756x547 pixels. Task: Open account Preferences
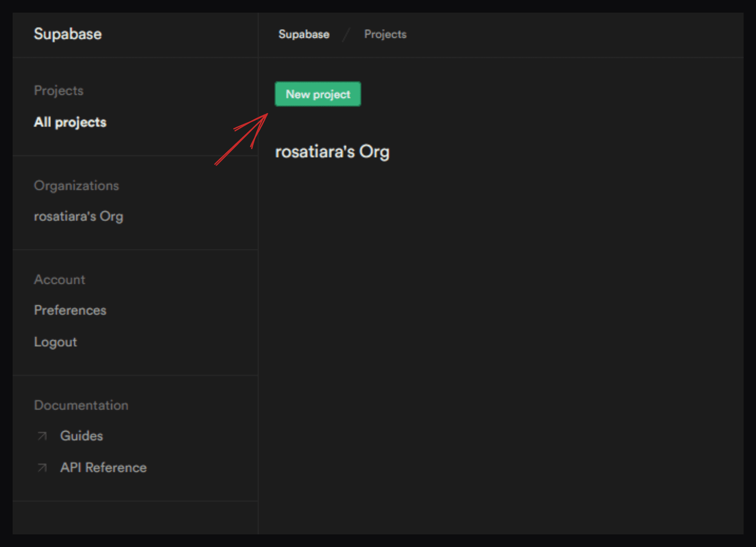[70, 310]
